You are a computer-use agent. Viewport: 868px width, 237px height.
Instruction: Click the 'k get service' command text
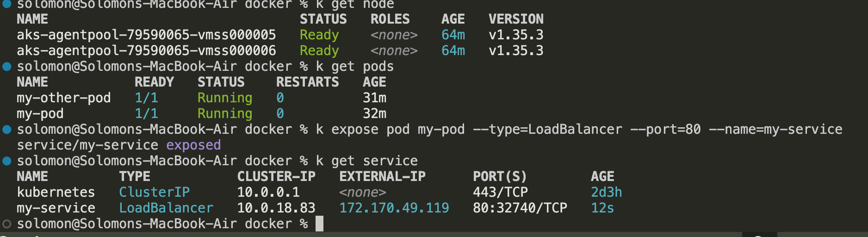click(x=367, y=161)
